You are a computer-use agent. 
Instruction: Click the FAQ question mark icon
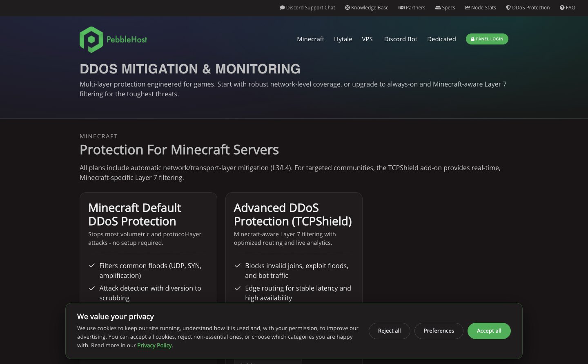[x=562, y=8]
